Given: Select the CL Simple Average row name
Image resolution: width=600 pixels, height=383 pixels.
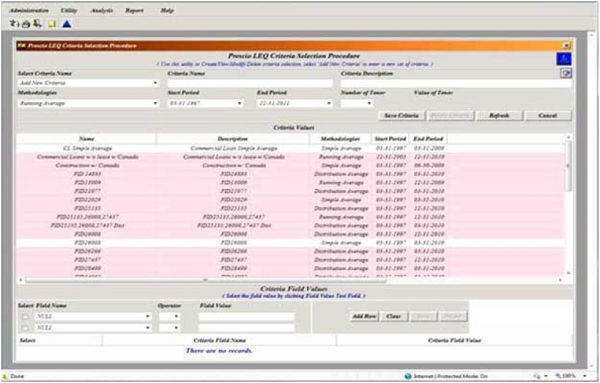Looking at the screenshot, I should (x=87, y=148).
